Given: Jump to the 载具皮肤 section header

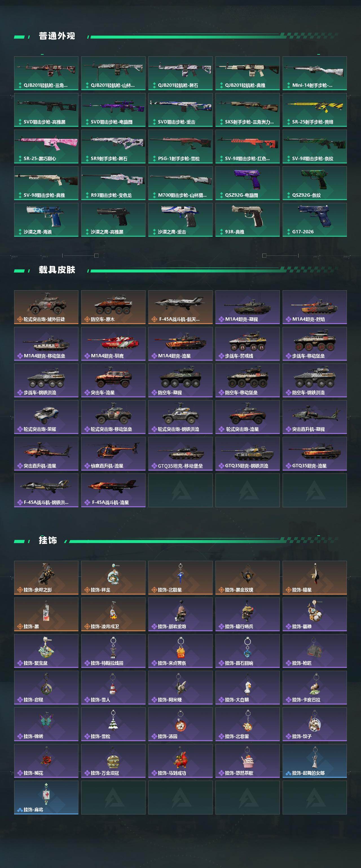Looking at the screenshot, I should [x=57, y=270].
